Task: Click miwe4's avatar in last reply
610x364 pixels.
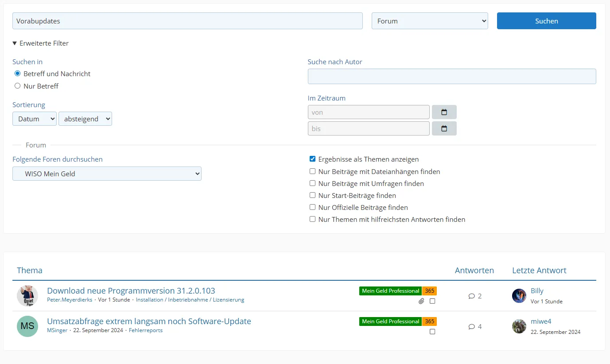Action: 519,326
